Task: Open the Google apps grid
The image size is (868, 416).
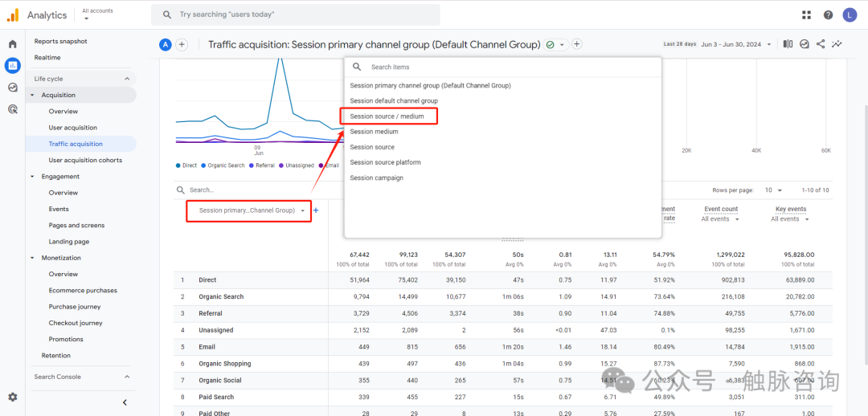Action: (807, 14)
